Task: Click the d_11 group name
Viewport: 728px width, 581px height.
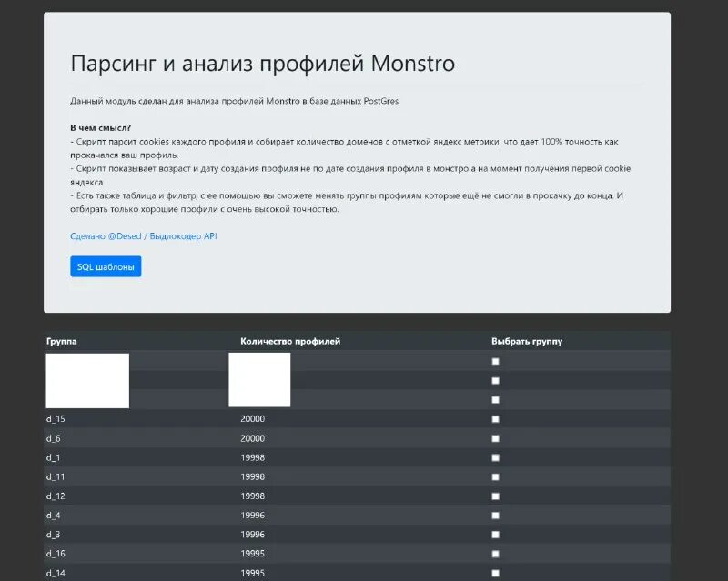Action: (x=56, y=477)
